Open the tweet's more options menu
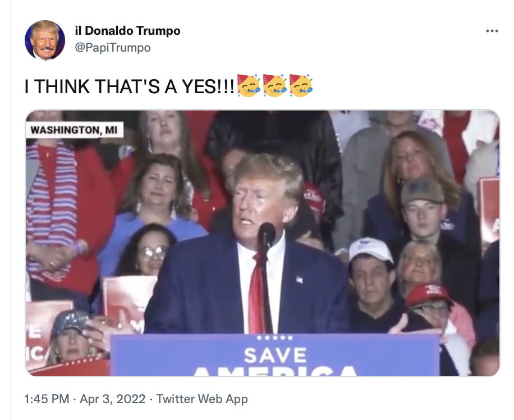 pyautogui.click(x=492, y=31)
